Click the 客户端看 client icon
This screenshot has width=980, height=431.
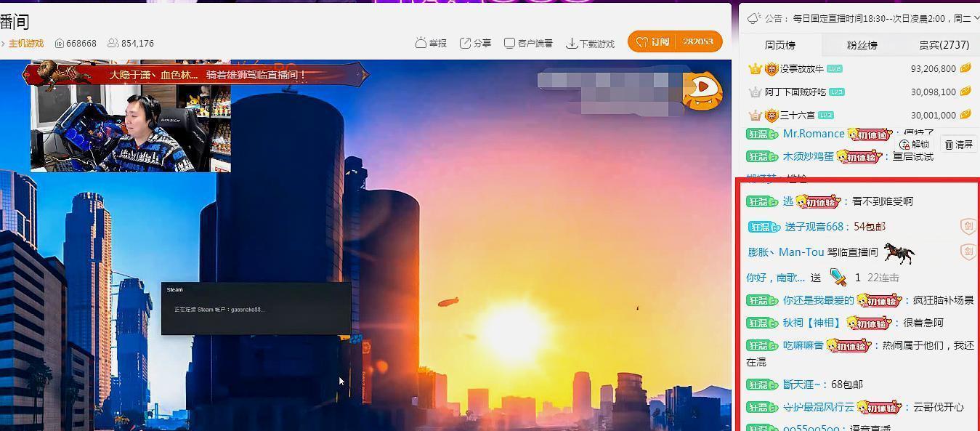(x=510, y=43)
